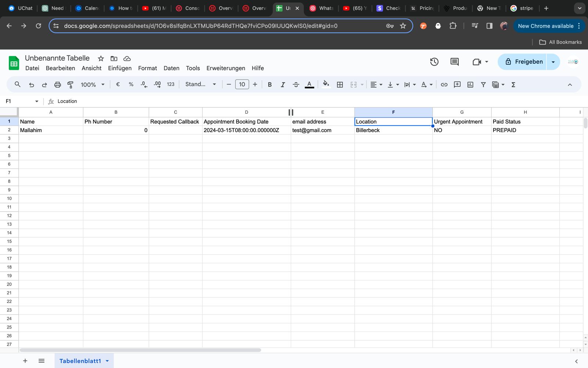Toggle italic formatting
This screenshot has width=588, height=368.
tap(283, 85)
